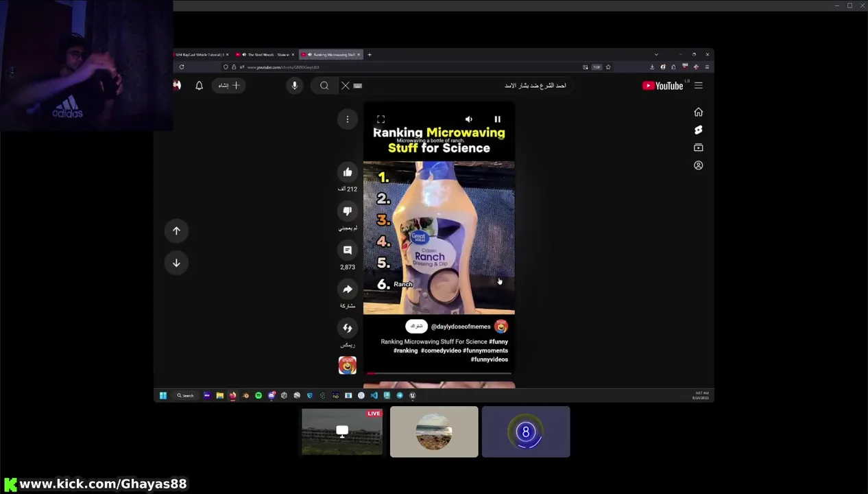Share the Short using the arrow icon
The height and width of the screenshot is (494, 868).
point(348,290)
